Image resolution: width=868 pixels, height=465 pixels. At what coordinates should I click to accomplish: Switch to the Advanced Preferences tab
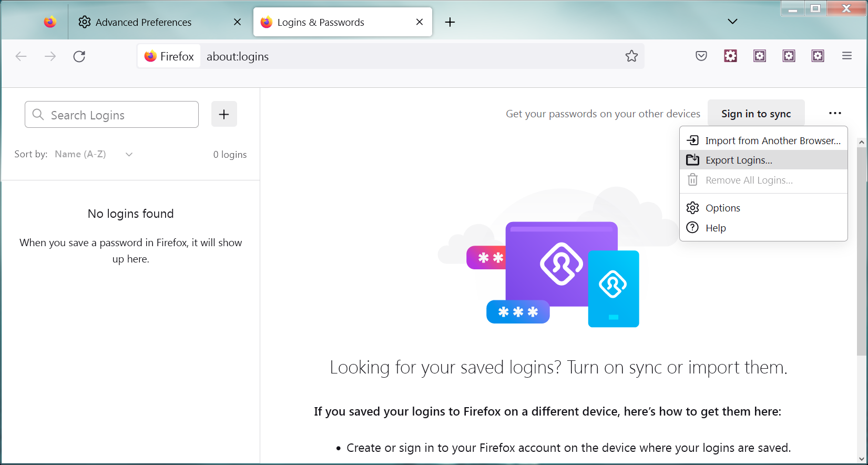(x=144, y=22)
